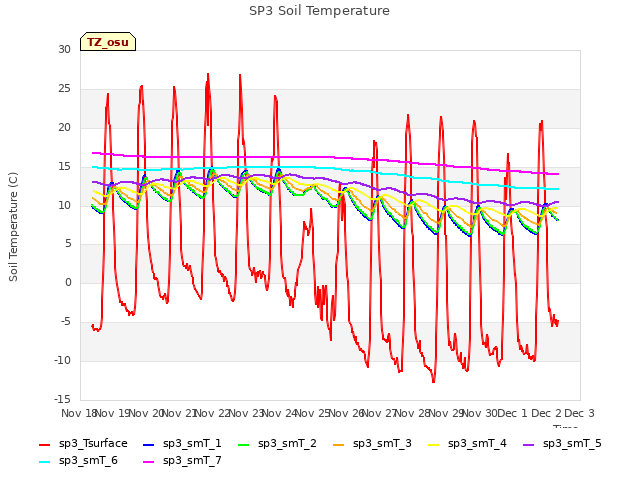640x480 pixels.
Task: Click the orange sp3_smT_3 legend swatch
Action: [x=339, y=444]
